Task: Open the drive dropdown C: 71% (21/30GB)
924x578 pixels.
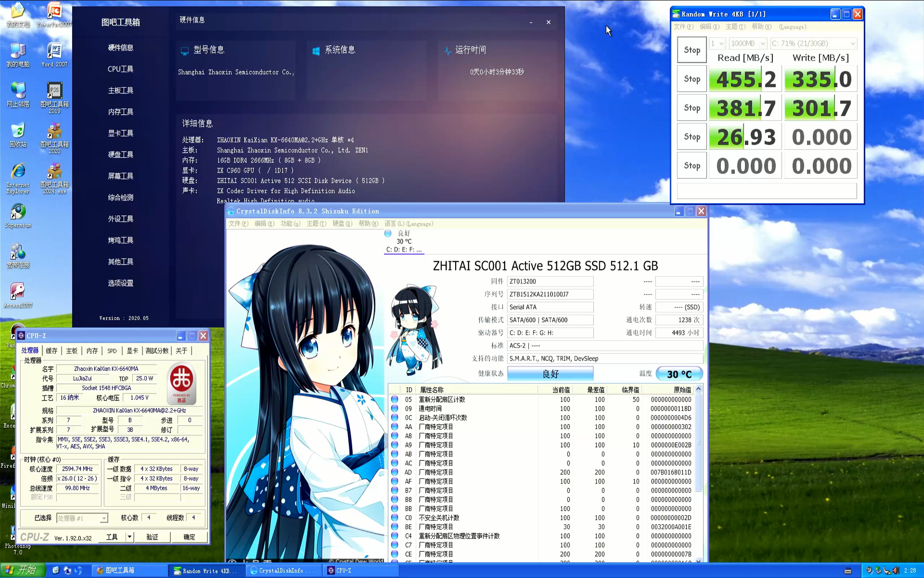Action: point(813,43)
